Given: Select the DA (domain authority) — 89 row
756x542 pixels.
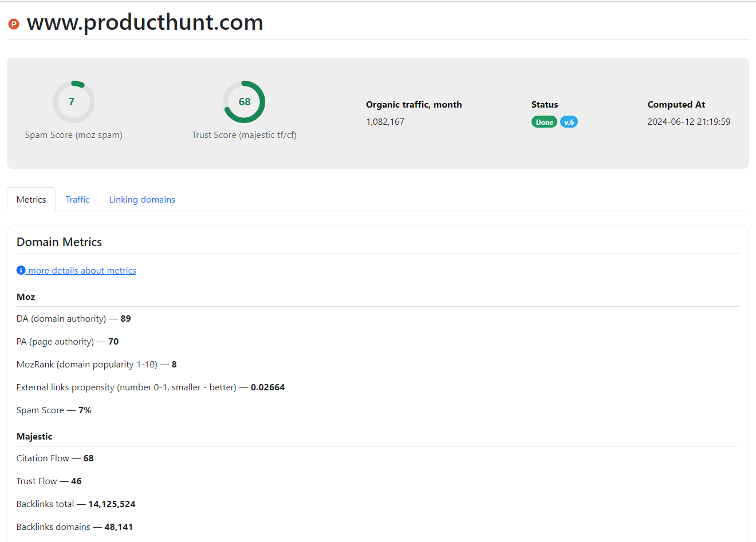Looking at the screenshot, I should click(74, 319).
